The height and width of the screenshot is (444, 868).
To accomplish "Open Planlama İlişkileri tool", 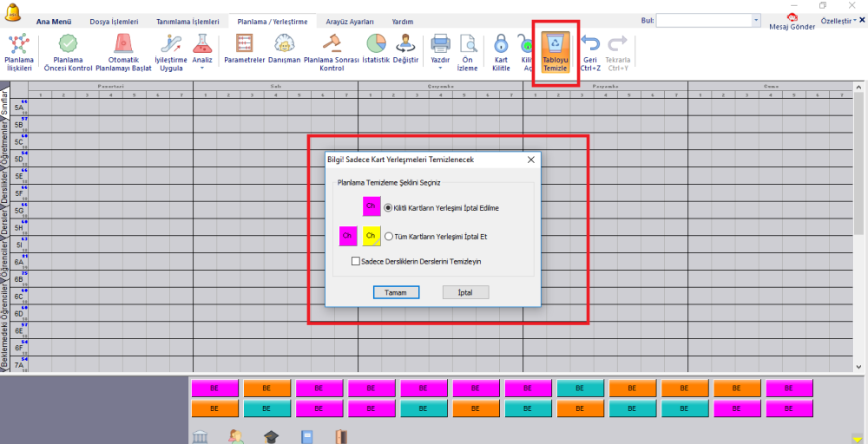I will coord(19,53).
